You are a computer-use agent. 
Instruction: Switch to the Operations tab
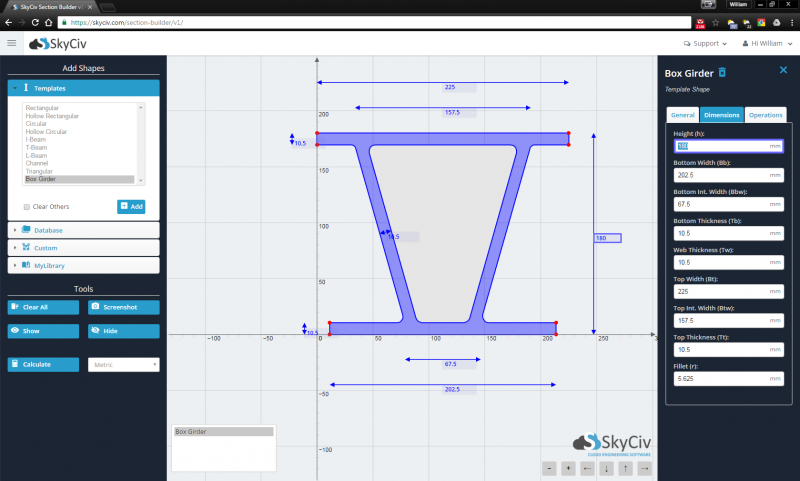tap(765, 115)
